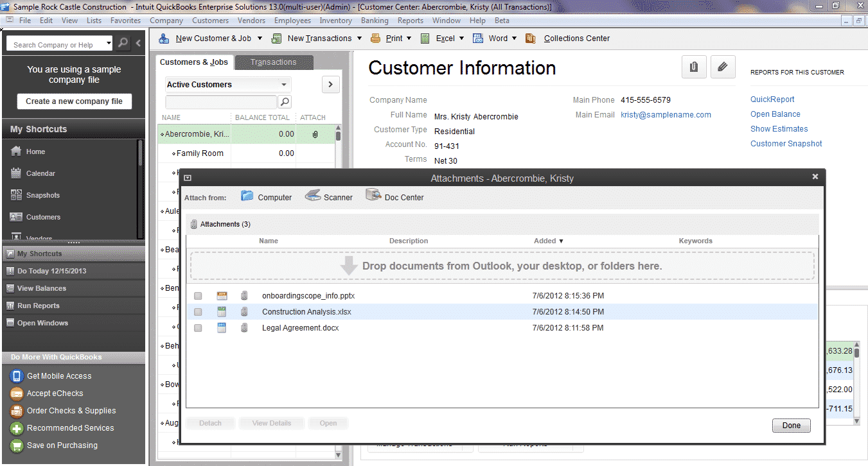Click the Word document icon
Viewport: 868px width, 466px height.
(x=478, y=39)
